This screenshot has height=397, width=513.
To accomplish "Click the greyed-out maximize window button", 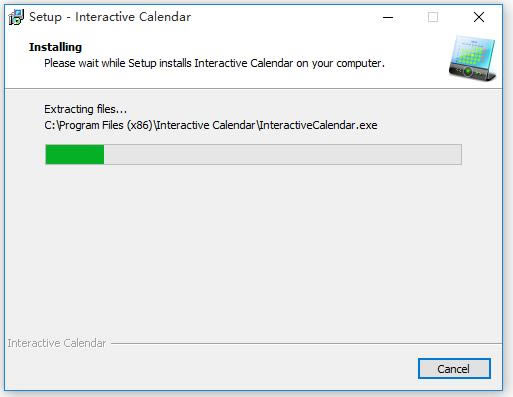I will point(433,17).
